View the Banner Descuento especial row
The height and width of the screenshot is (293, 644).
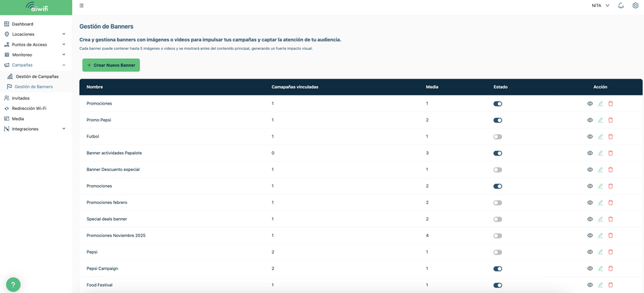[x=590, y=170]
